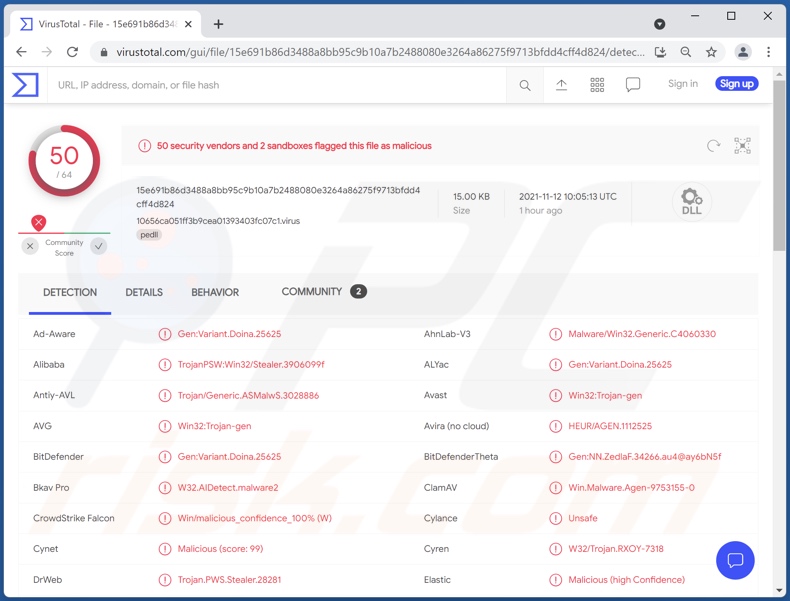Click Antiy-AVL result Trojan/Generic.ASMalwS.3028886
Screen dimensions: 790x601
click(x=248, y=395)
